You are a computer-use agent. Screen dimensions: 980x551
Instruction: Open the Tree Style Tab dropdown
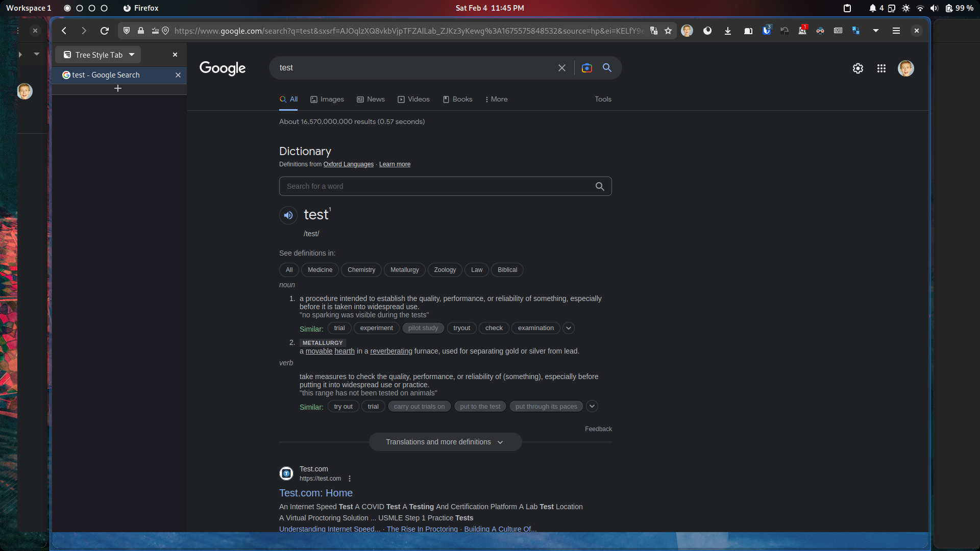coord(132,55)
